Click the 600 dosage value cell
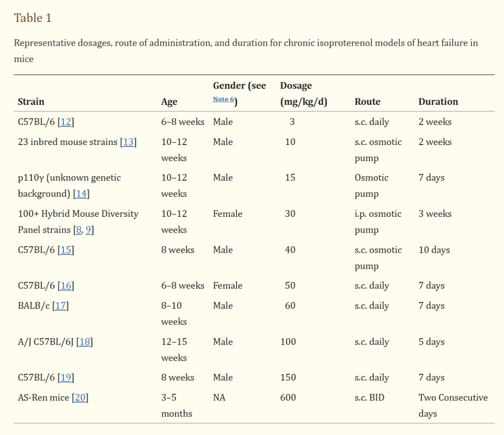The image size is (504, 435). pos(288,398)
